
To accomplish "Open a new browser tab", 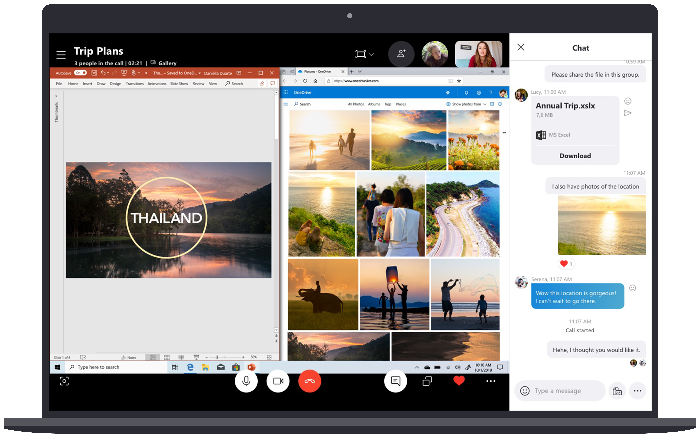I will click(x=351, y=71).
